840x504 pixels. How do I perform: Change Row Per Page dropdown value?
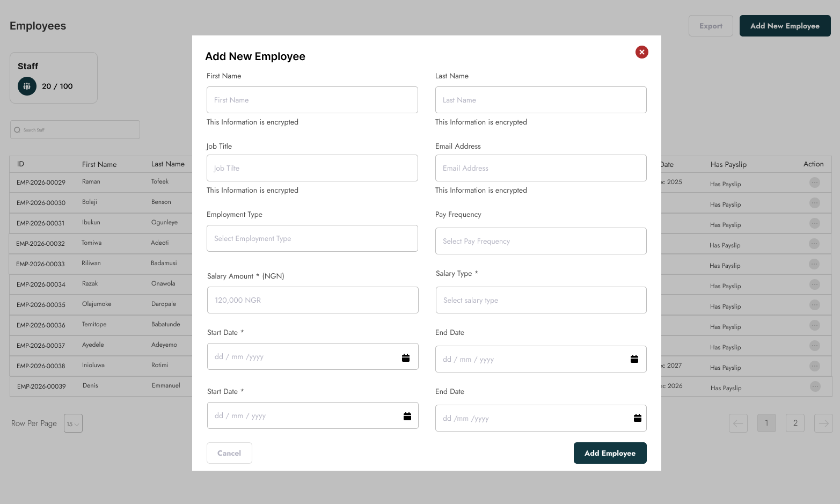coord(73,423)
